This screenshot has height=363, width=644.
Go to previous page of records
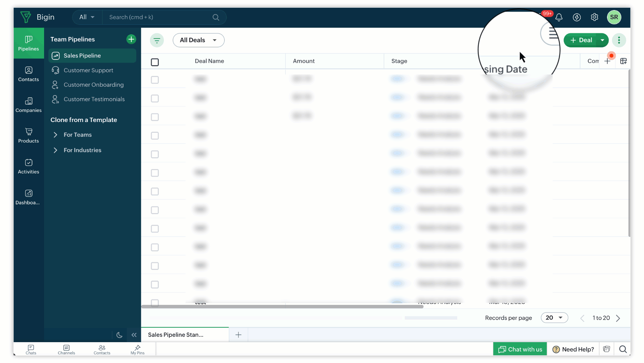pos(582,318)
